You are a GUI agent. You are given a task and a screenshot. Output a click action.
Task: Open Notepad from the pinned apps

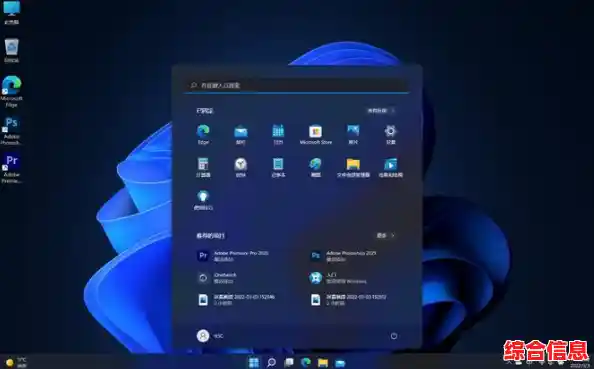click(x=278, y=167)
